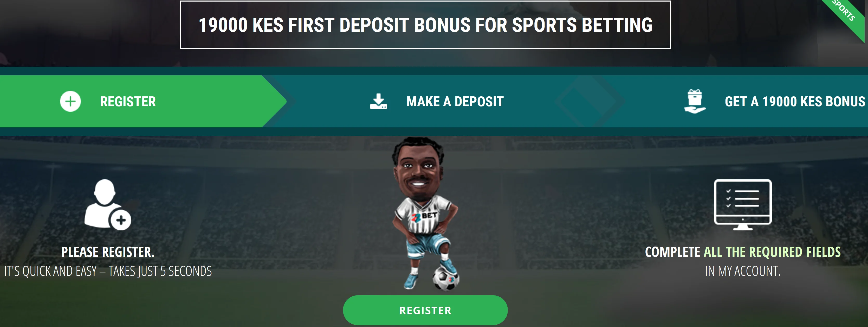The height and width of the screenshot is (327, 868).
Task: Click the plus circle icon beside Register
Action: click(70, 101)
